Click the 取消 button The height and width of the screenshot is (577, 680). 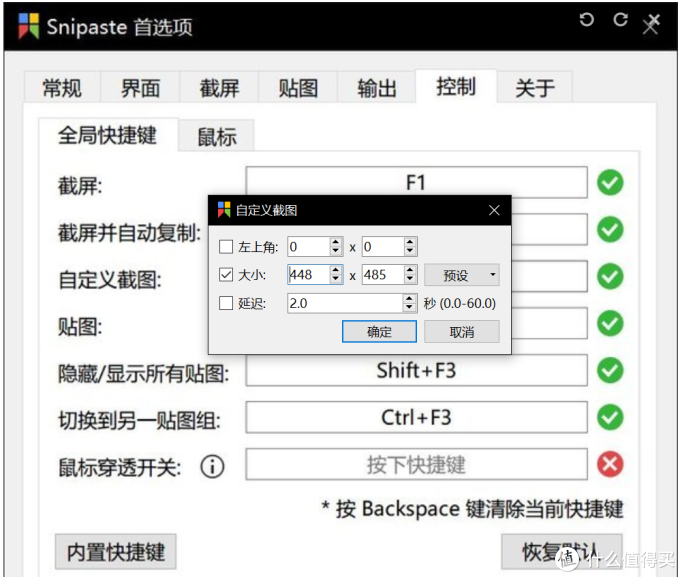point(461,332)
